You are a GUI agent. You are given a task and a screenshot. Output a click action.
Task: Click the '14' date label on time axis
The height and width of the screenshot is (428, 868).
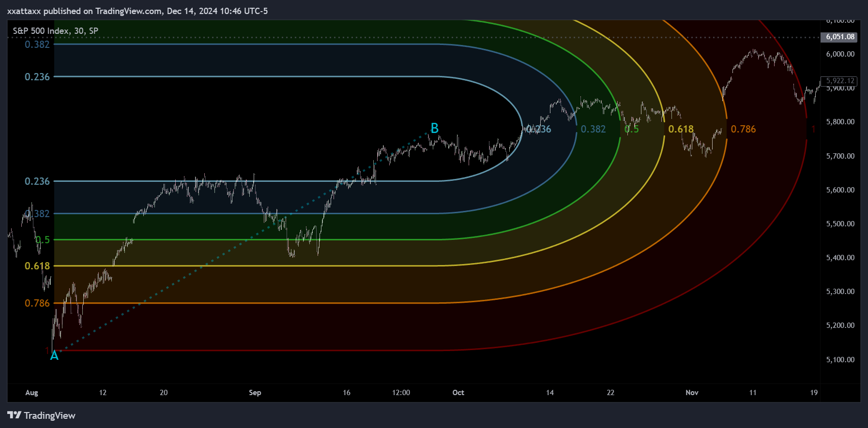[550, 393]
